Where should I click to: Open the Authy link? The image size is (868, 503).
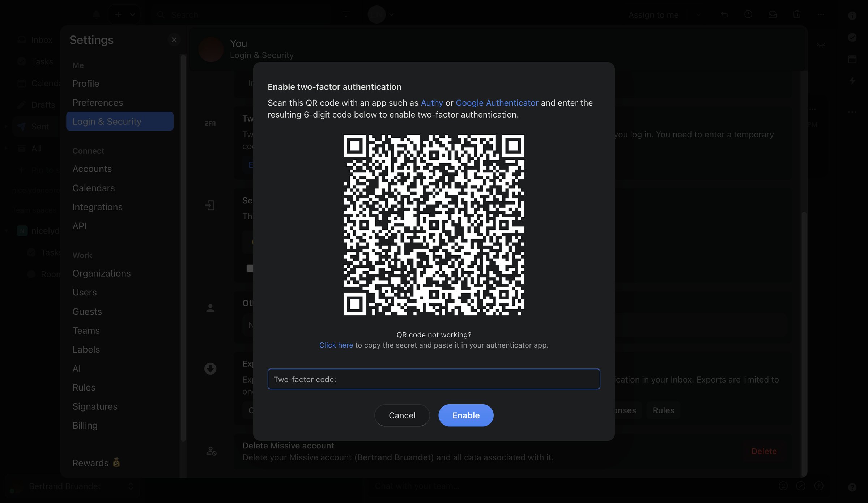click(x=432, y=103)
